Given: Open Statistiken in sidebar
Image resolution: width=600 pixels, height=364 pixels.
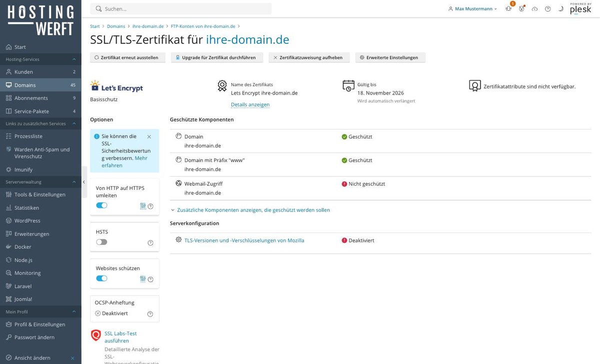Looking at the screenshot, I should (x=40, y=207).
